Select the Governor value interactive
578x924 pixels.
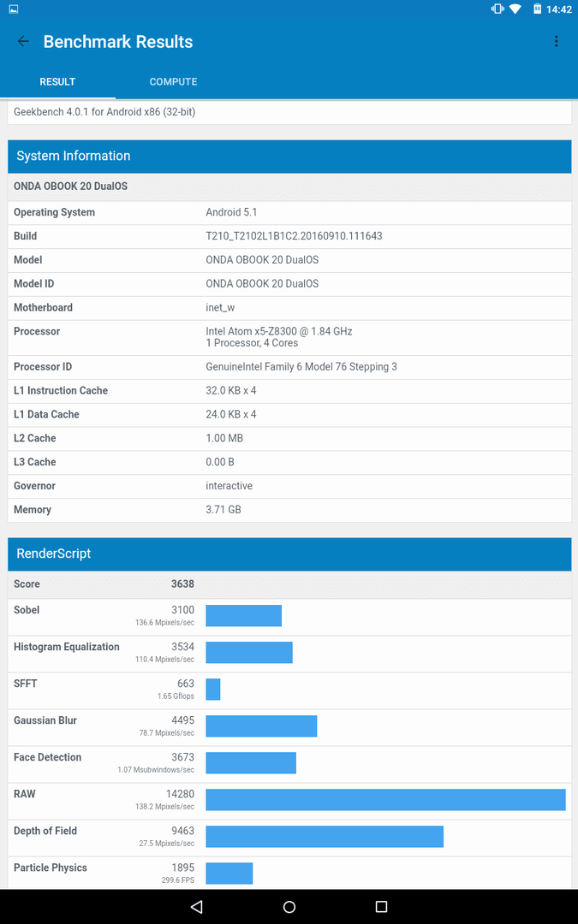(229, 486)
